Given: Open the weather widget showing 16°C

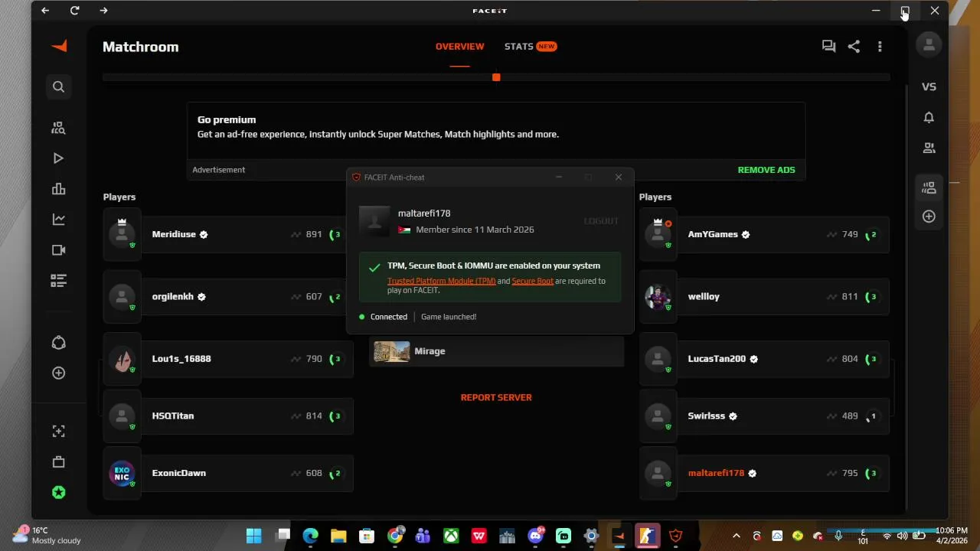Looking at the screenshot, I should coord(47,535).
